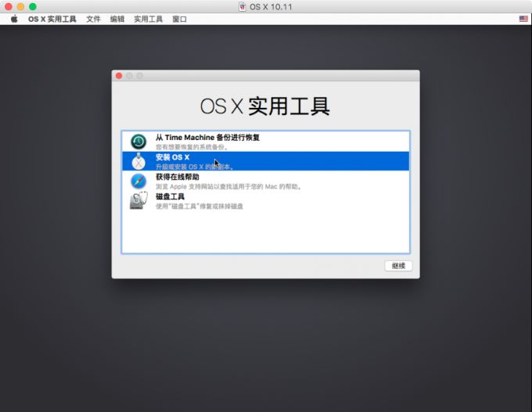The height and width of the screenshot is (412, 532).
Task: Click the document icon beside OS X 10.11 title
Action: click(x=243, y=7)
